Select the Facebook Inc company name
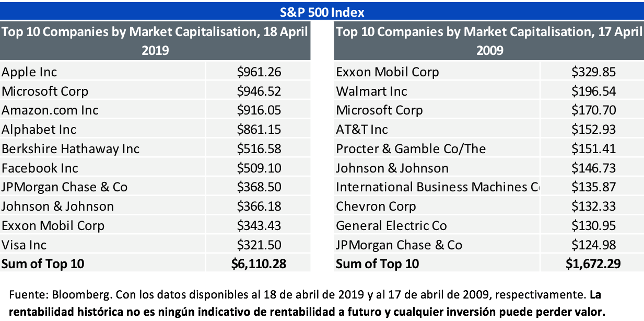The height and width of the screenshot is (321, 644). coord(40,168)
